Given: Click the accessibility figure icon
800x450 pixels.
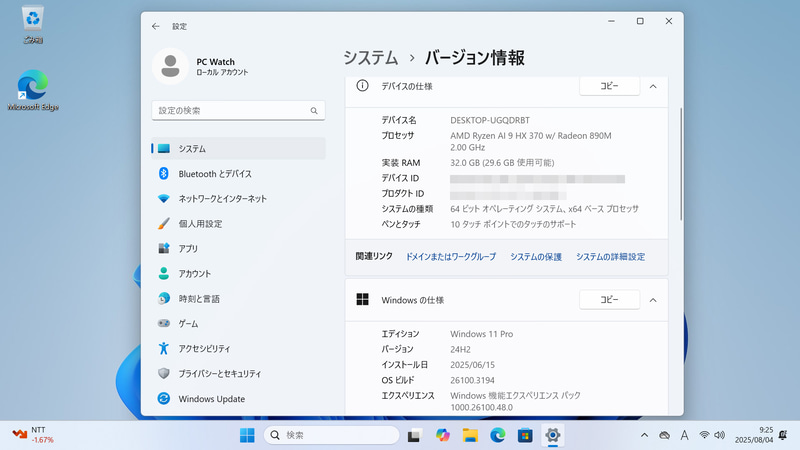Looking at the screenshot, I should point(163,348).
